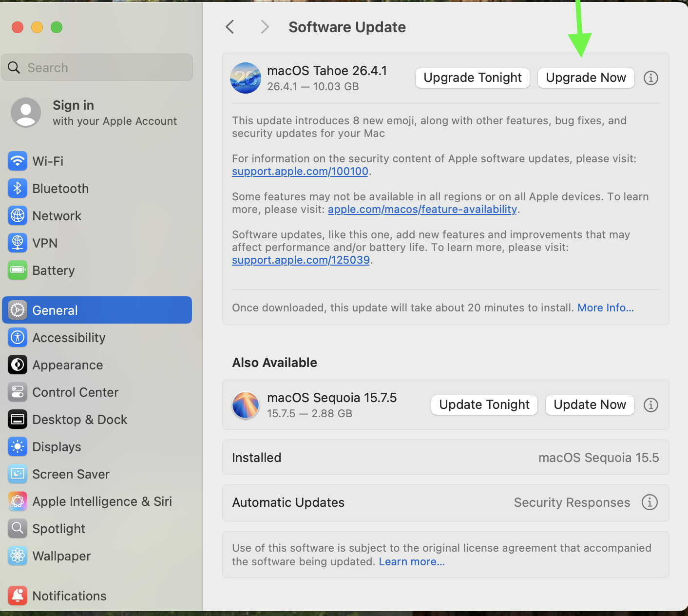Click the Bluetooth sidebar icon

[x=18, y=188]
